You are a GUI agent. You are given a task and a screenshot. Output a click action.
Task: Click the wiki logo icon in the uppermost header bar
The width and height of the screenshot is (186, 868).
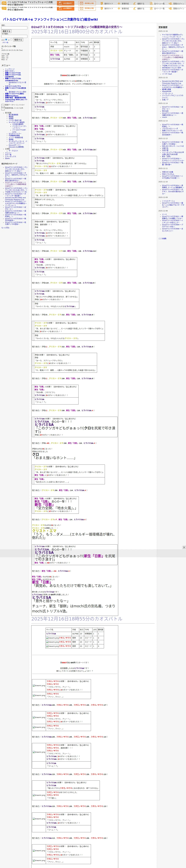[4, 3]
